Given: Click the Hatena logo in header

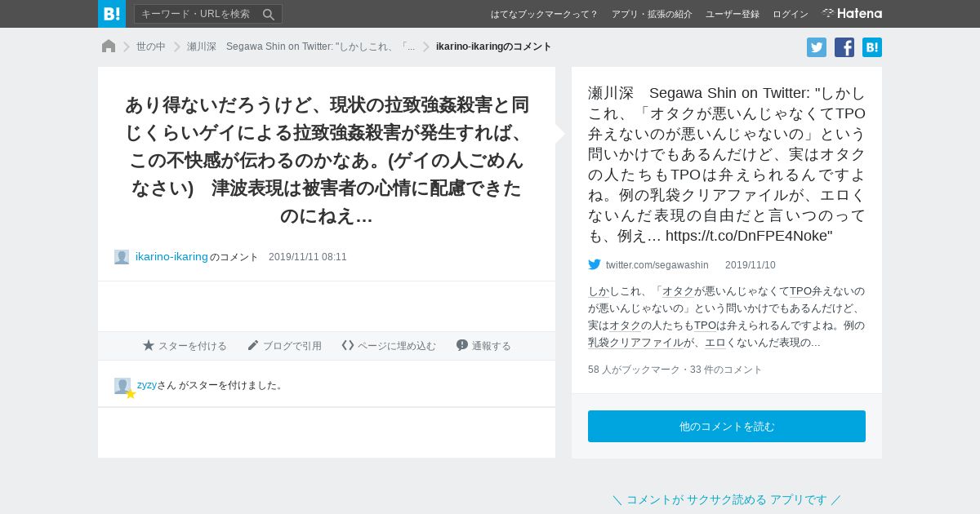Looking at the screenshot, I should [x=852, y=13].
